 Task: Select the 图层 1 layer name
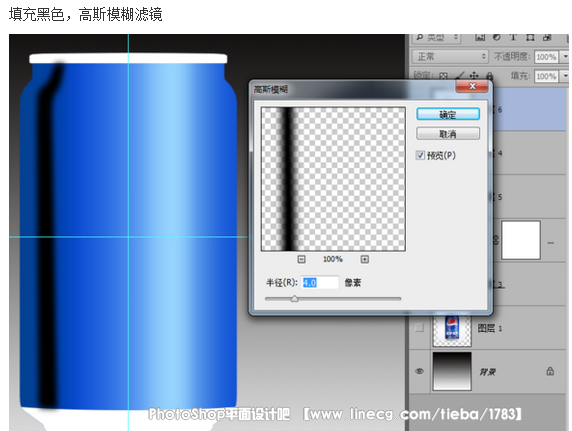490,328
